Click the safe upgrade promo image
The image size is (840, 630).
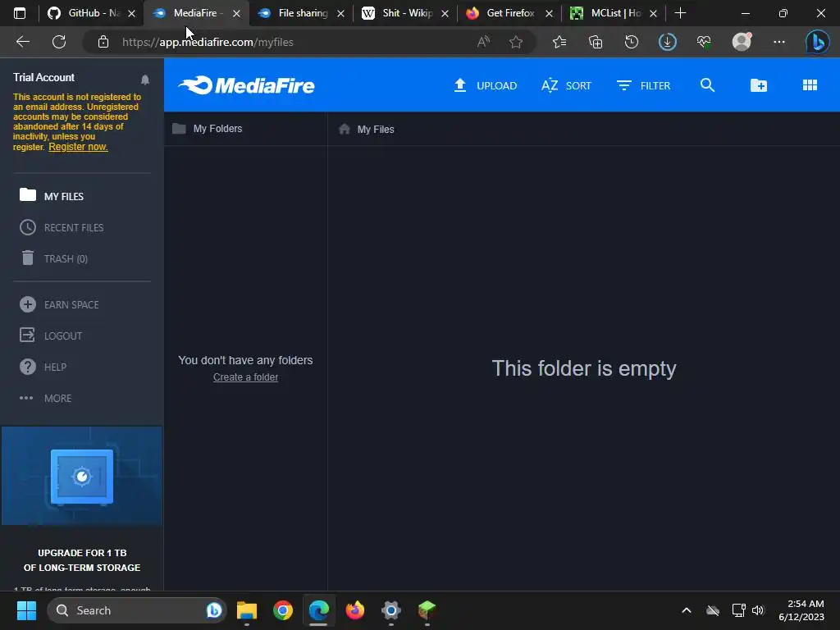pos(82,476)
